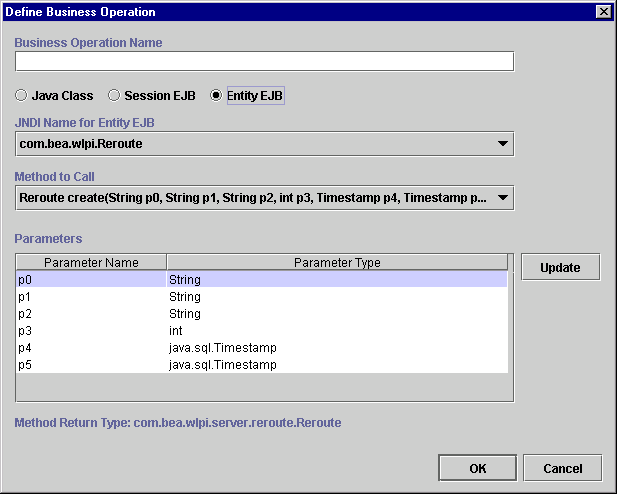The width and height of the screenshot is (617, 494).
Task: Click the Update button
Action: pyautogui.click(x=560, y=267)
